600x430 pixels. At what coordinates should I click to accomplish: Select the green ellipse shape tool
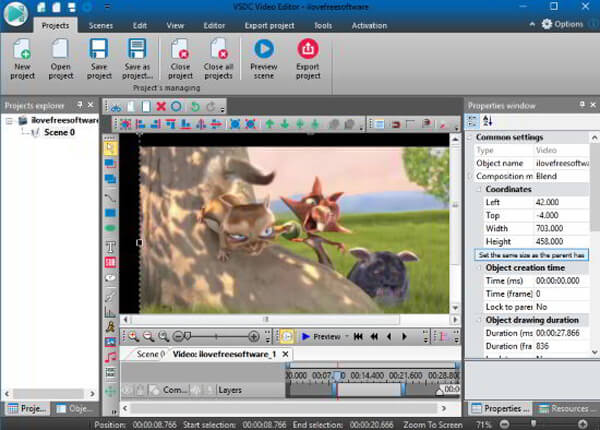pos(110,228)
